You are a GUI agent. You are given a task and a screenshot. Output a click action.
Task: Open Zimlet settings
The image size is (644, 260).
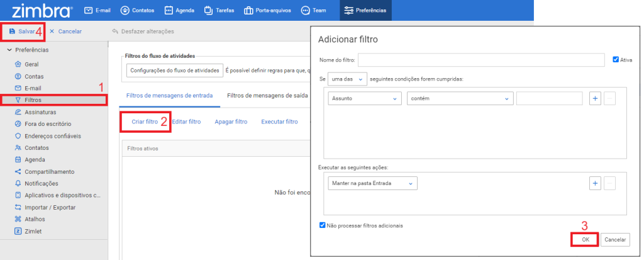pyautogui.click(x=33, y=231)
